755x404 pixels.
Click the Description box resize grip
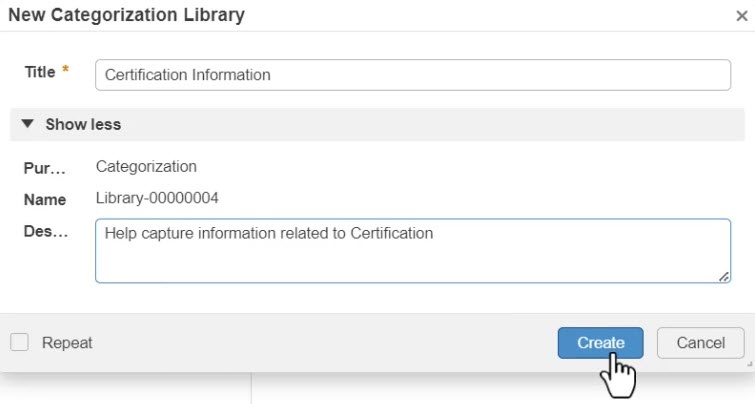coord(724,276)
